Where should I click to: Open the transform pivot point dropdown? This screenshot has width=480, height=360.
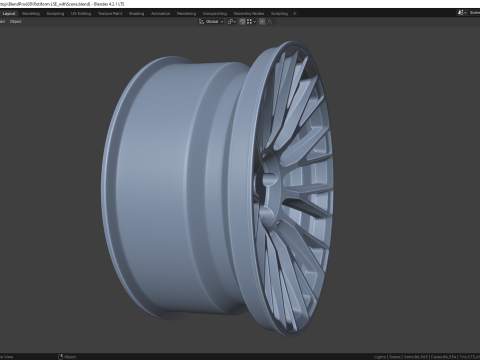pyautogui.click(x=232, y=22)
